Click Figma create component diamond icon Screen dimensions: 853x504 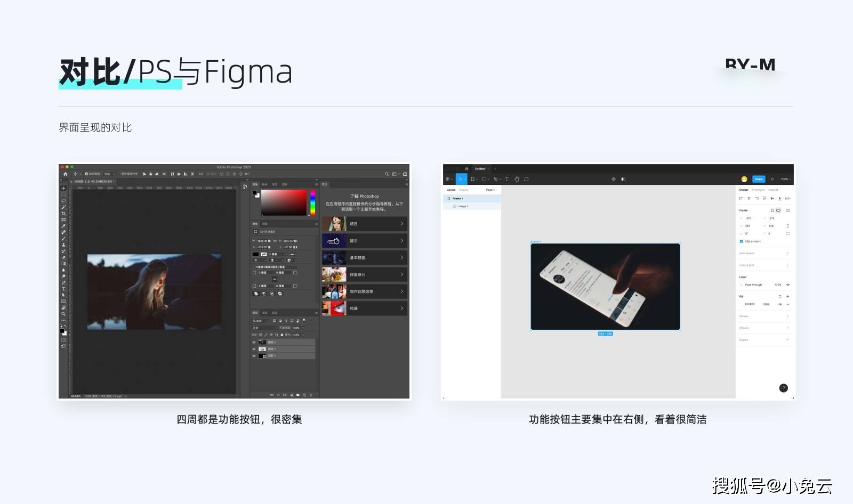(613, 179)
